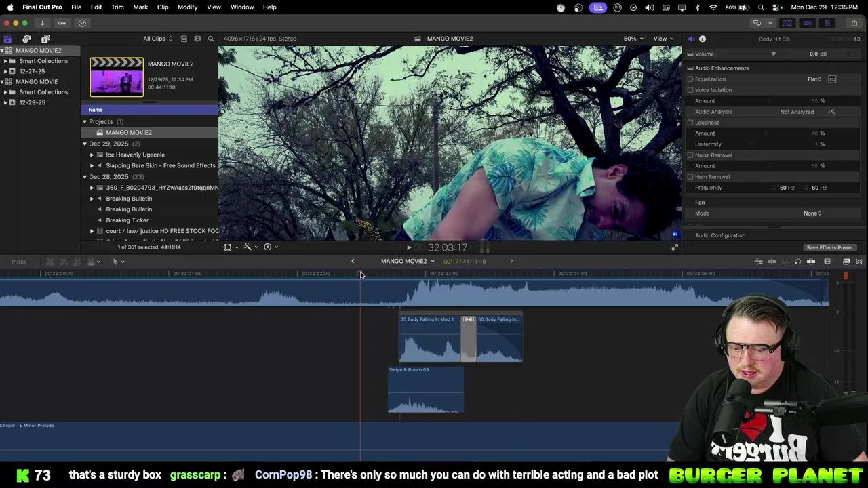The width and height of the screenshot is (868, 488).
Task: Open the Clip menu
Action: (x=163, y=7)
